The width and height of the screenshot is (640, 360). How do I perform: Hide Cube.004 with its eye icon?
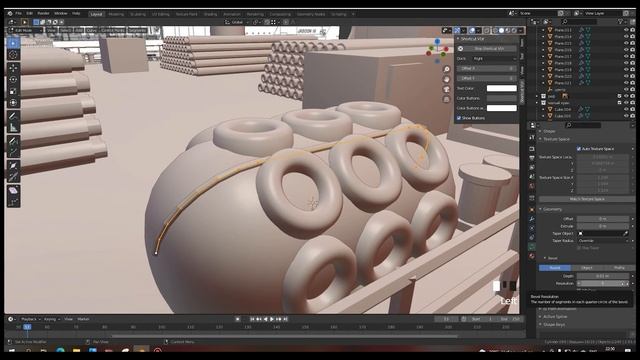click(626, 109)
